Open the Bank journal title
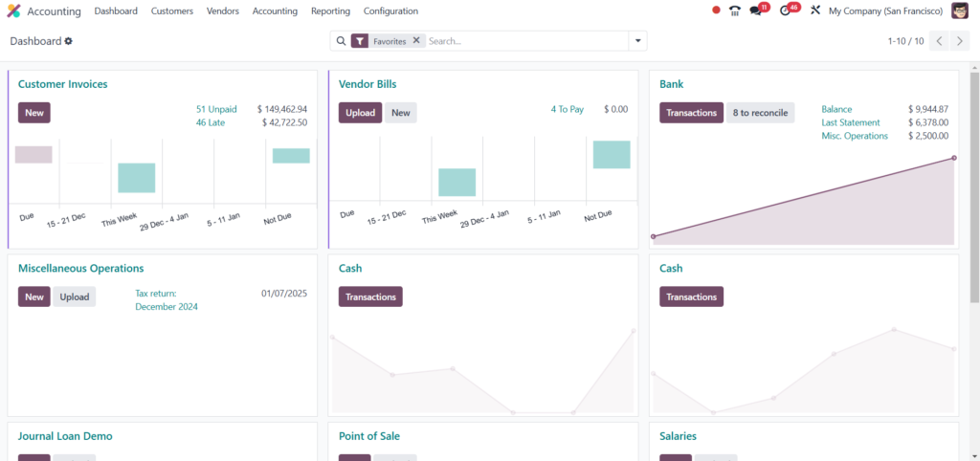 click(671, 84)
